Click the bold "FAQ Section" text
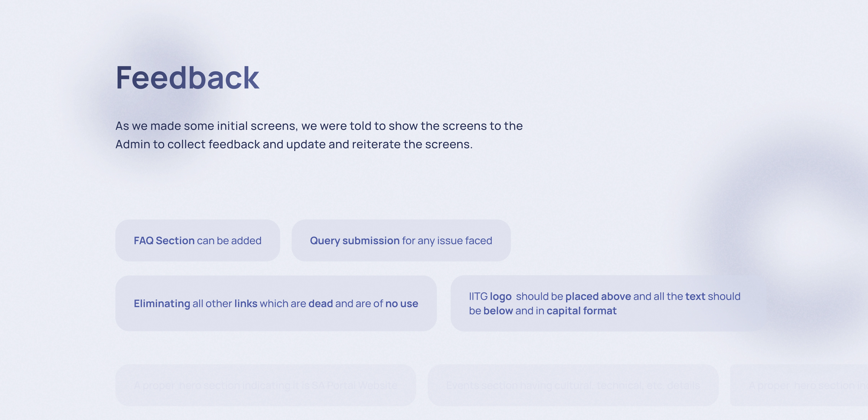The height and width of the screenshot is (420, 868). click(x=164, y=241)
